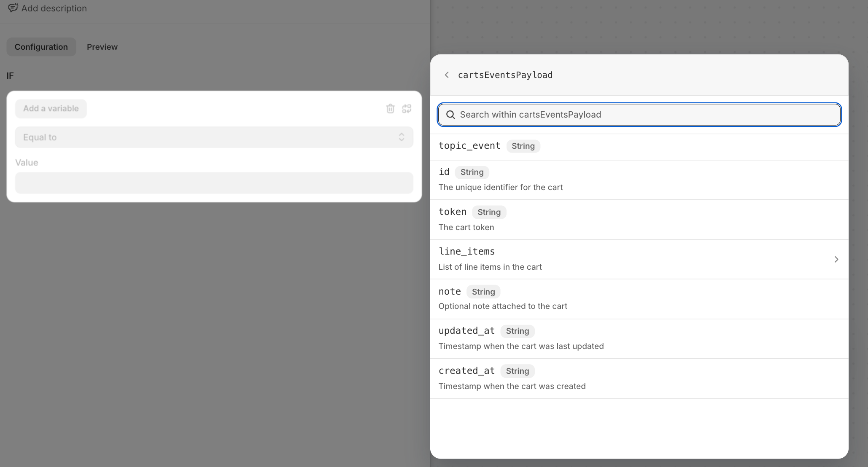Expand line_items using its right chevron
The width and height of the screenshot is (868, 467).
coord(836,259)
